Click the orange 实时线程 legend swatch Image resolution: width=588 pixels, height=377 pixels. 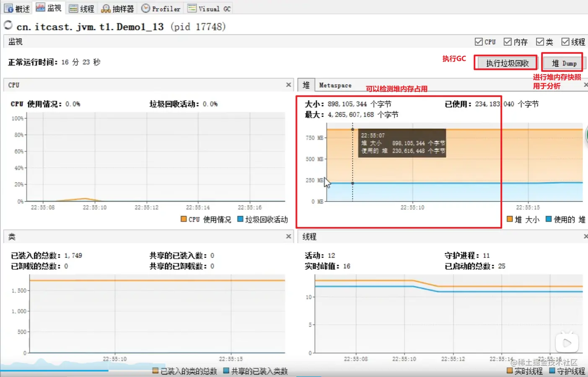click(510, 371)
